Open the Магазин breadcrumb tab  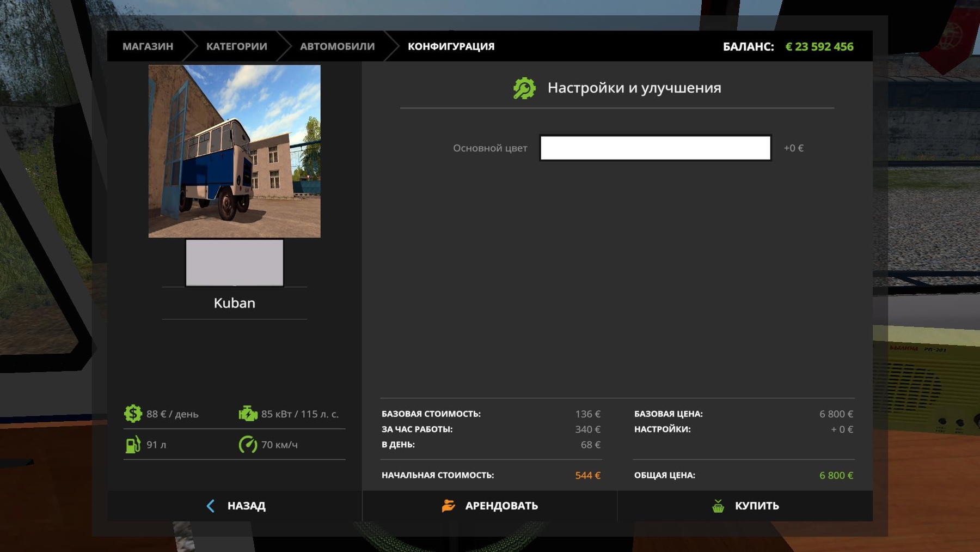coord(148,46)
